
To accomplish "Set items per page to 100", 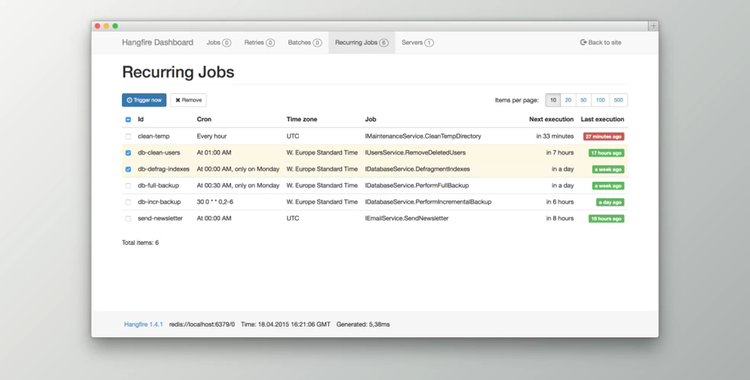I will click(600, 100).
